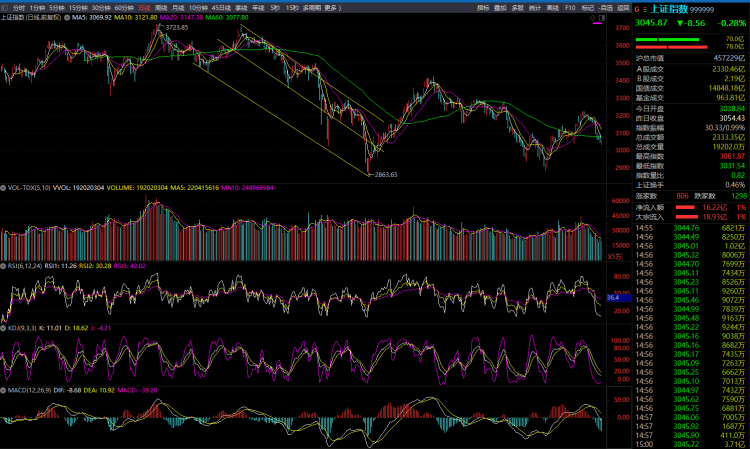Toggle the 多股 multi-stock view
Image resolution: width=750 pixels, height=449 pixels.
click(518, 7)
